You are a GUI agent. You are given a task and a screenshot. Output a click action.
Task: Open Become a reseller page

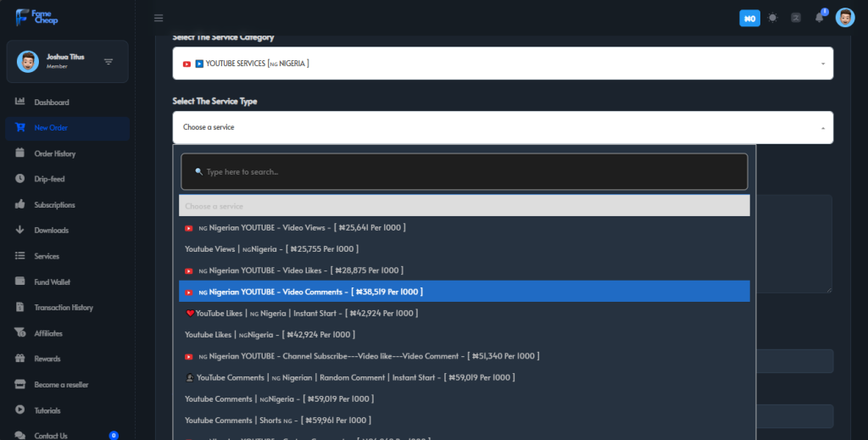pos(61,385)
